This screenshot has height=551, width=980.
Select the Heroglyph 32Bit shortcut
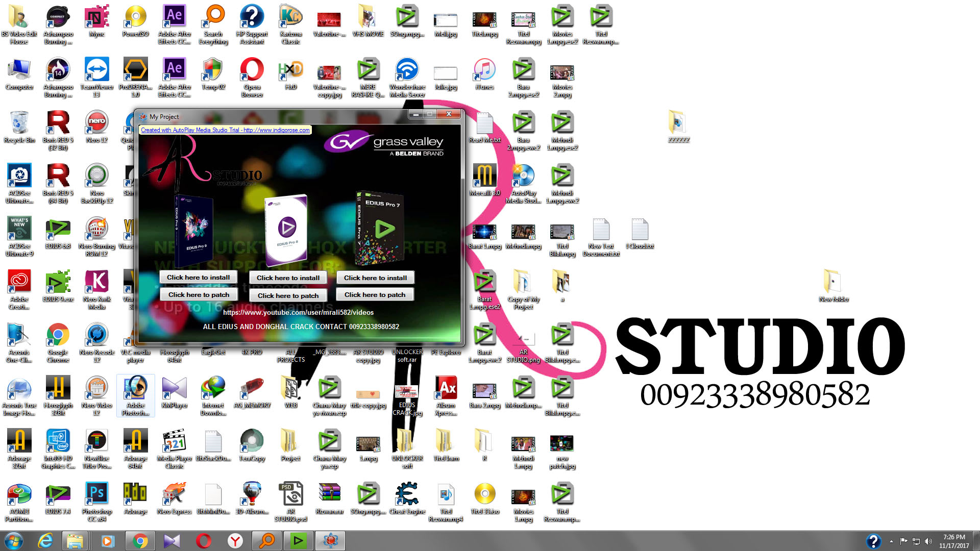[58, 396]
